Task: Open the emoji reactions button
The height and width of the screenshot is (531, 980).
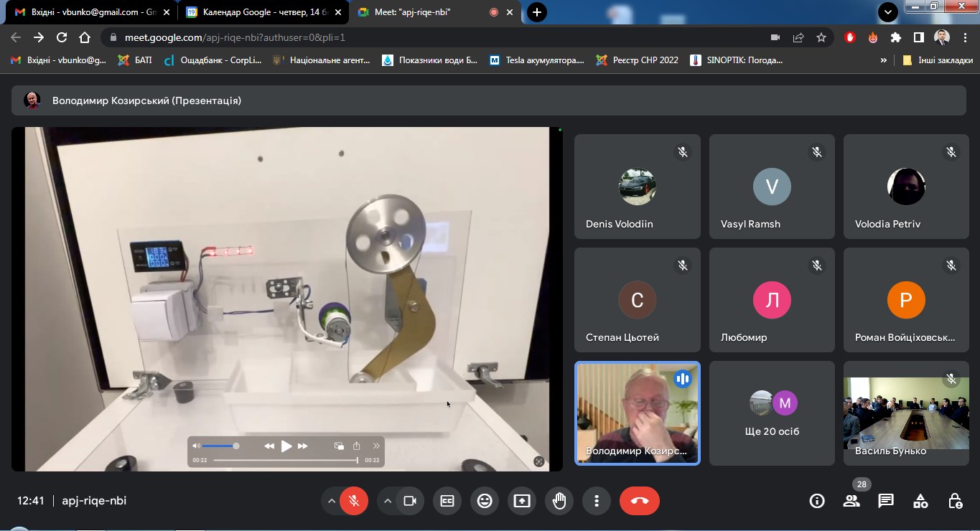Action: (485, 501)
